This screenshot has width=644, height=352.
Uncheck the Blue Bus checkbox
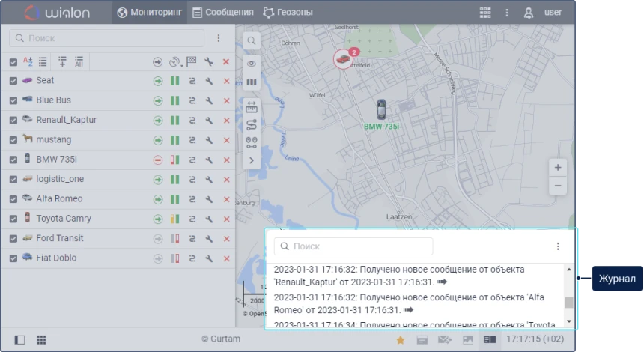(13, 100)
